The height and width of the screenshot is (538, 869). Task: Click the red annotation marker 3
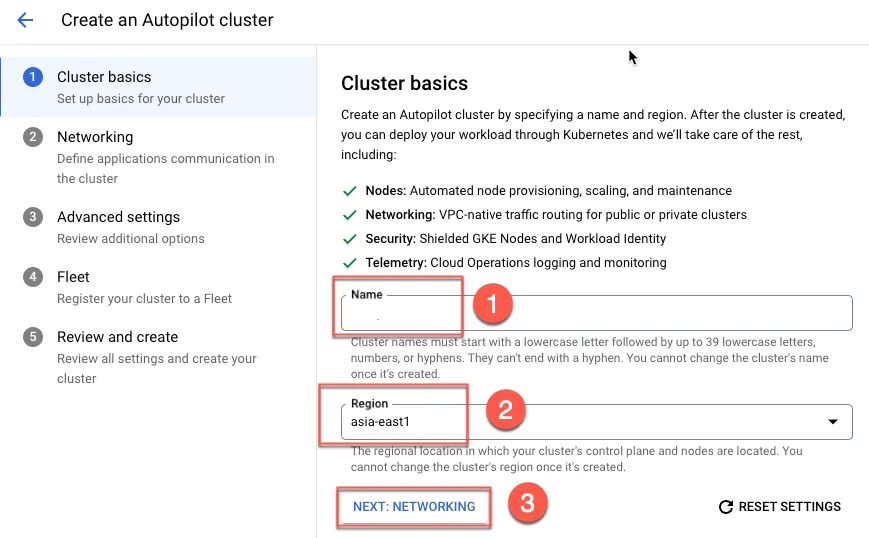click(x=527, y=504)
